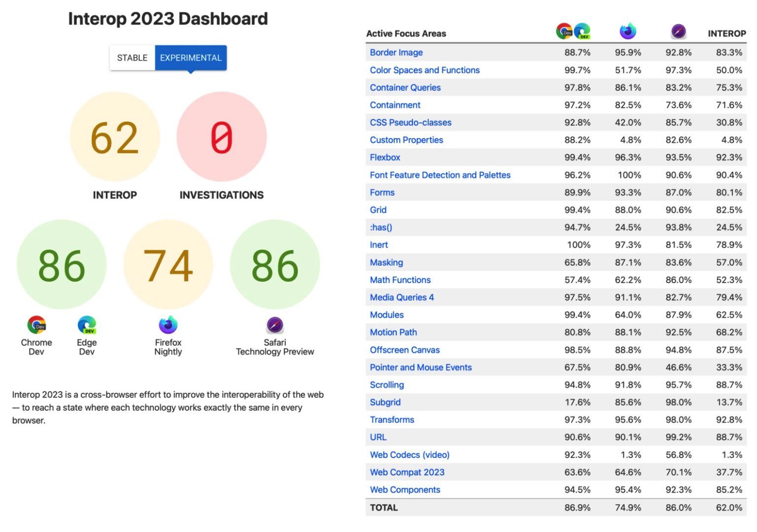Click the 100% Firefox value for Font Feature
The image size is (757, 532).
tap(629, 175)
